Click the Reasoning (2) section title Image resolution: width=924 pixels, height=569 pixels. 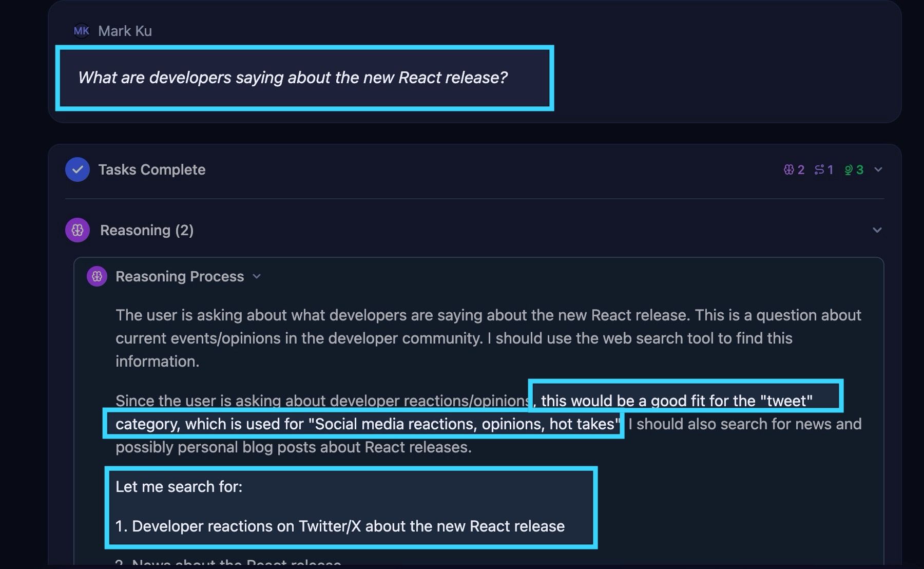pyautogui.click(x=147, y=230)
